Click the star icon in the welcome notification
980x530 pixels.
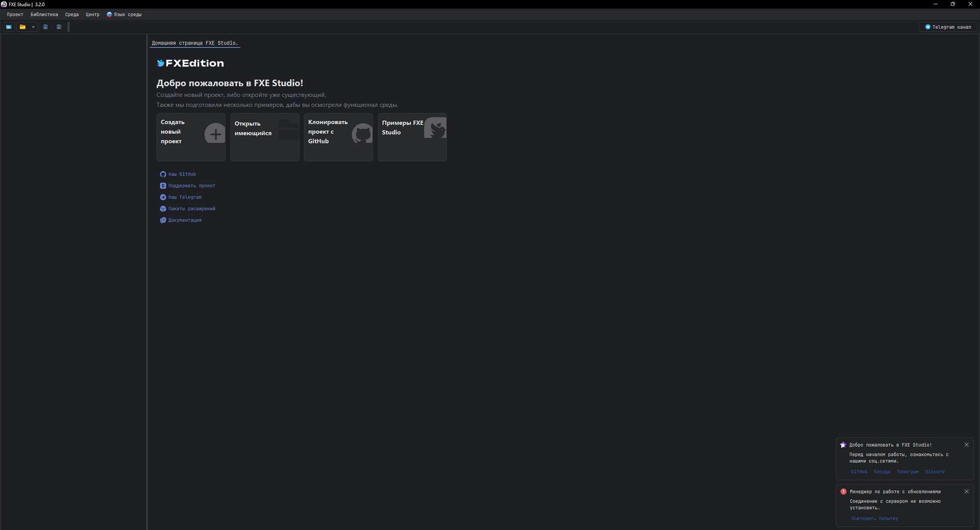[x=843, y=445]
